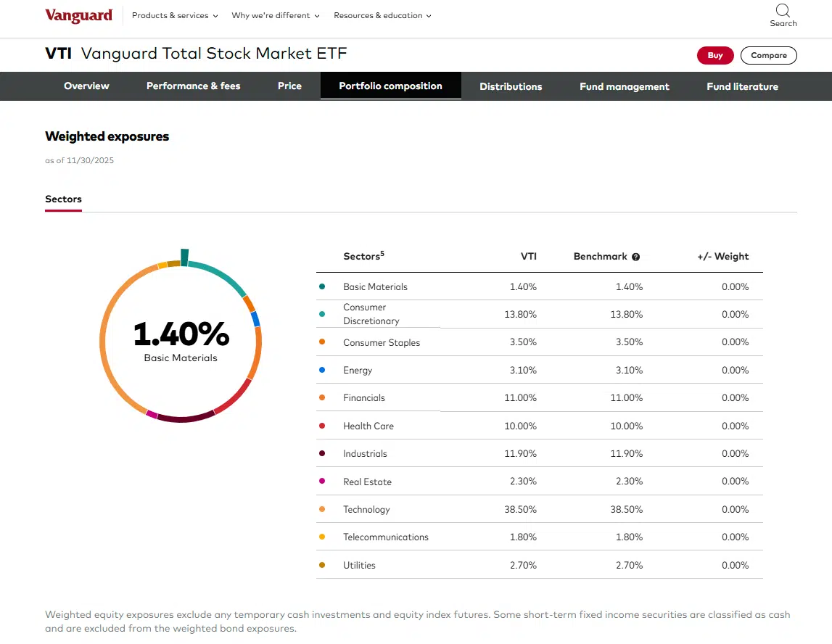
Task: Open the Fund management tab
Action: coord(624,86)
